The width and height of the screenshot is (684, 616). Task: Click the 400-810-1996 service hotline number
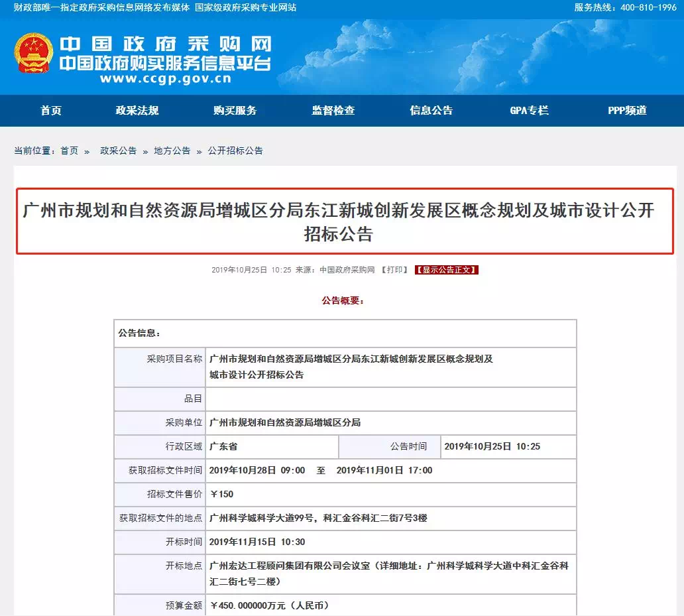point(644,7)
